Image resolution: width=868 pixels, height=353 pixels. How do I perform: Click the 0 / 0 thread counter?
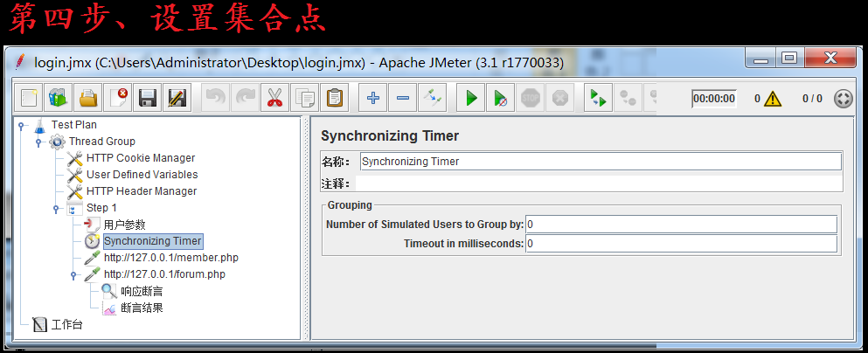coord(812,99)
